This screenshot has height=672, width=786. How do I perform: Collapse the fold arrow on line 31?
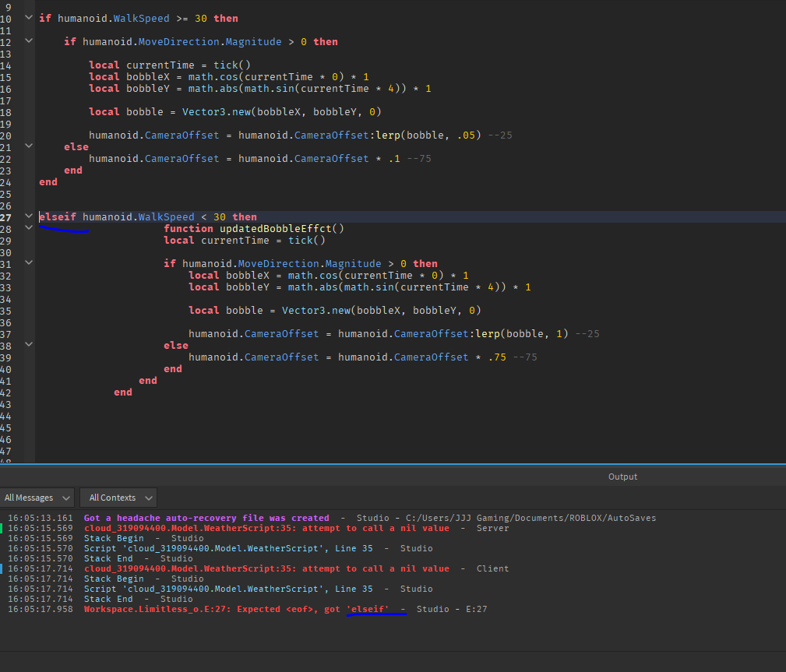click(x=29, y=262)
